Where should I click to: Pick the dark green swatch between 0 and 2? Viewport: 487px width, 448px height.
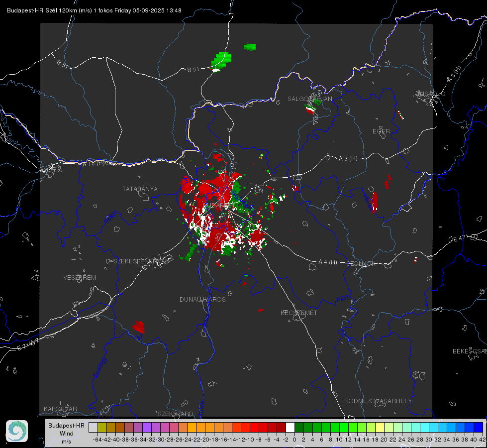299,428
